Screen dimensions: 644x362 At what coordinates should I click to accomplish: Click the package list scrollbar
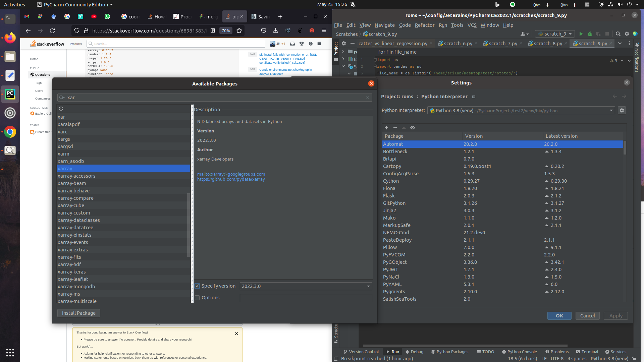coord(189,225)
